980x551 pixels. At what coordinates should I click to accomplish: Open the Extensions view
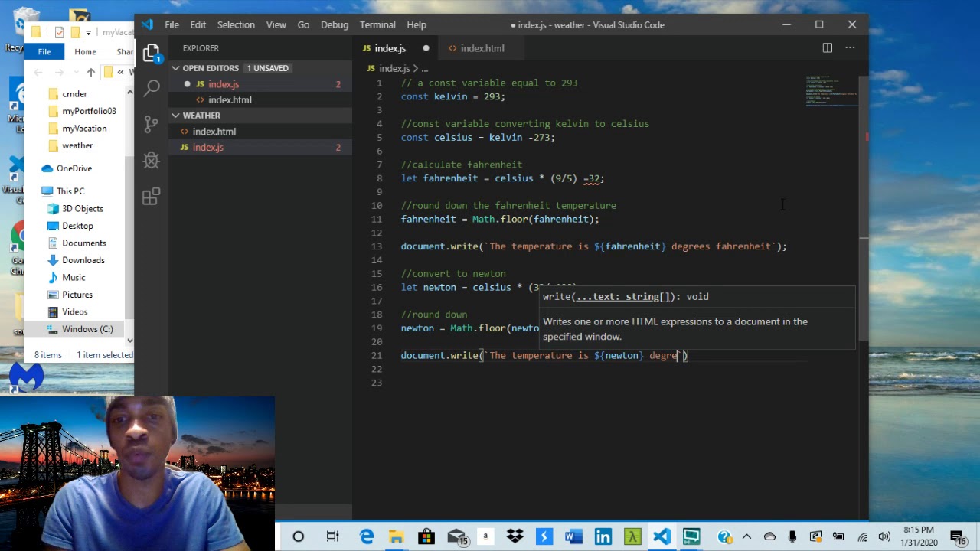[x=151, y=197]
